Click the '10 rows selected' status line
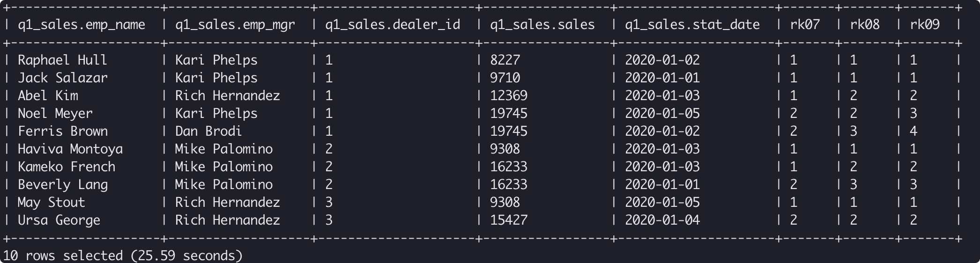 tap(123, 256)
